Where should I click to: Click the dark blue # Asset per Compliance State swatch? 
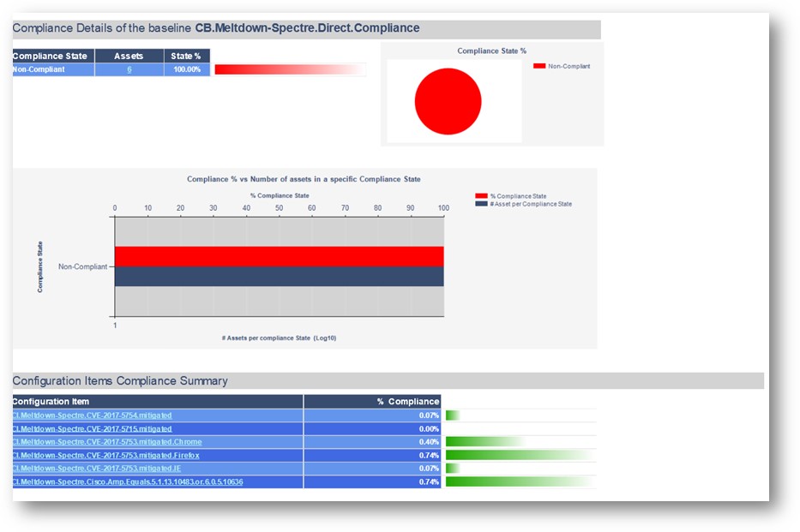(481, 203)
